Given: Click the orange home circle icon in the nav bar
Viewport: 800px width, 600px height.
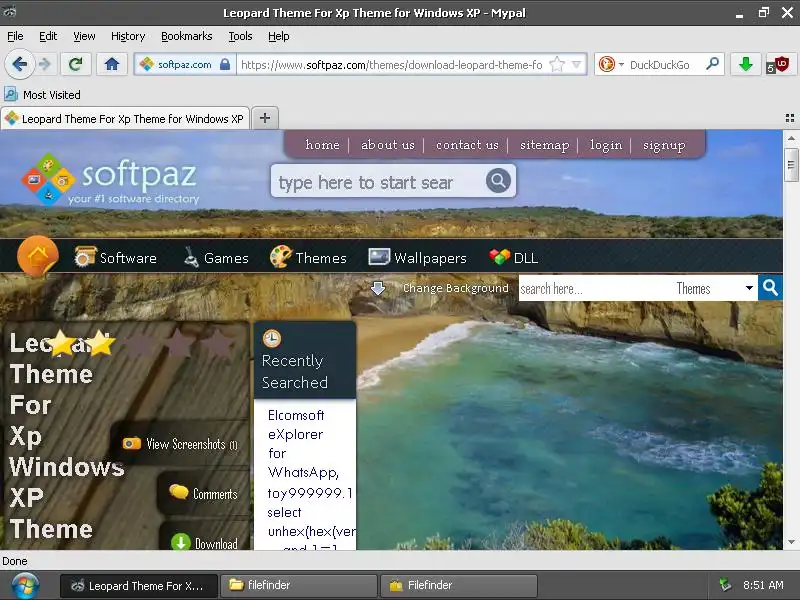Looking at the screenshot, I should (x=38, y=256).
